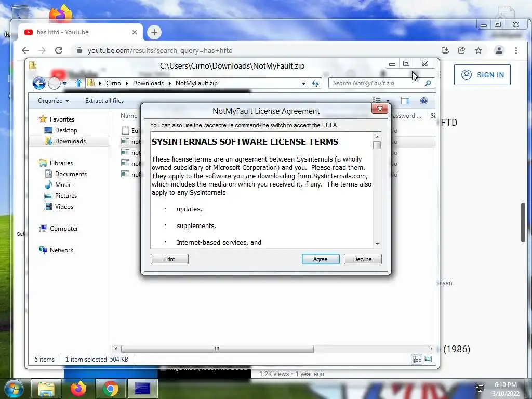Screen dimensions: 532x399
Task: Click the Name column header
Action: 129,116
